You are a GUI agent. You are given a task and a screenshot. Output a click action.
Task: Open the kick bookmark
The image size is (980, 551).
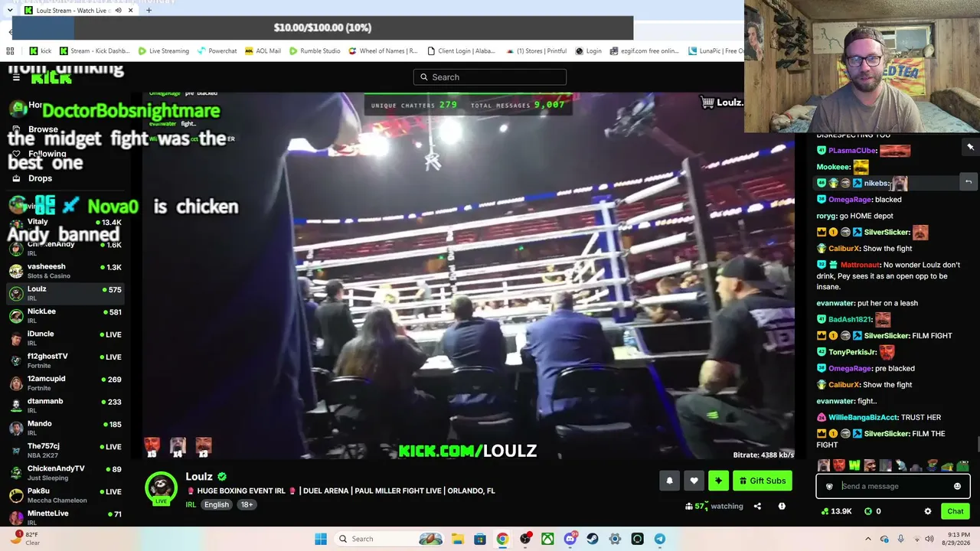point(41,51)
